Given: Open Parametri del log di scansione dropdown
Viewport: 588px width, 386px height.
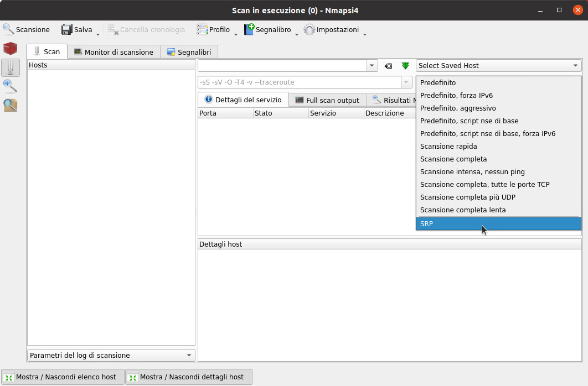Looking at the screenshot, I should click(111, 355).
